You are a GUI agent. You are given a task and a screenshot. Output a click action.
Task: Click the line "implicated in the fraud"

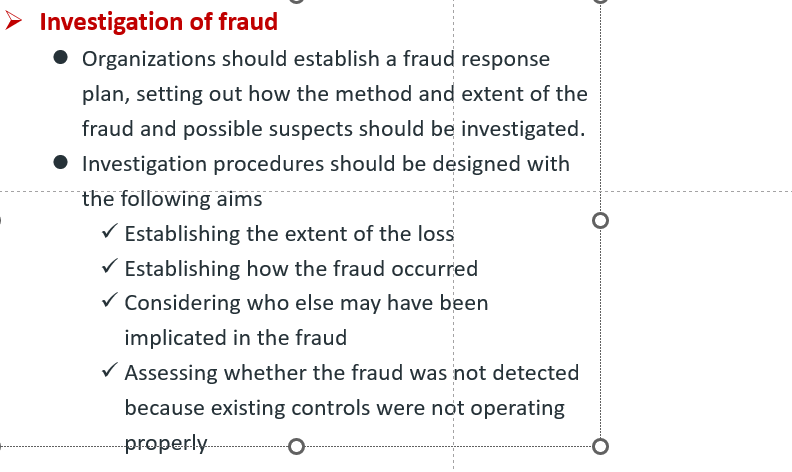pyautogui.click(x=236, y=338)
